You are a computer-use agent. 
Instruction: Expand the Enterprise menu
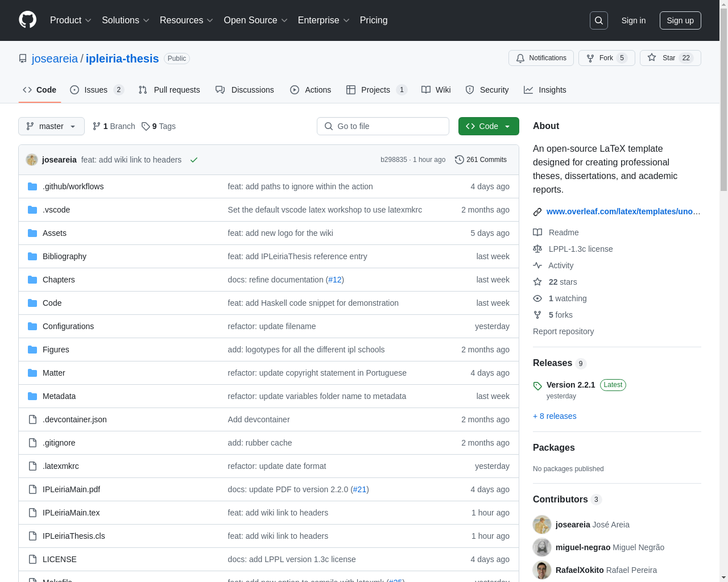point(324,20)
